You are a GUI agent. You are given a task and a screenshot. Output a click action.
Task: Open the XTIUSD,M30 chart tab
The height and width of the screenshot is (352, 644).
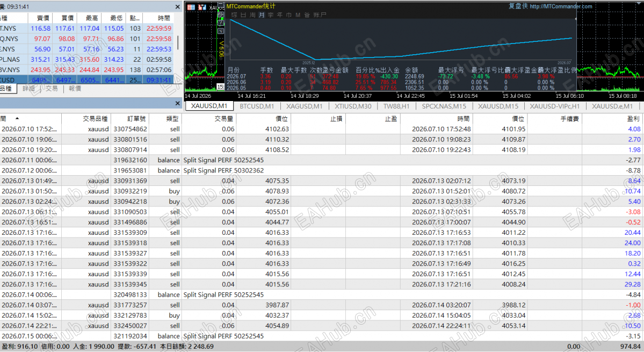point(353,106)
